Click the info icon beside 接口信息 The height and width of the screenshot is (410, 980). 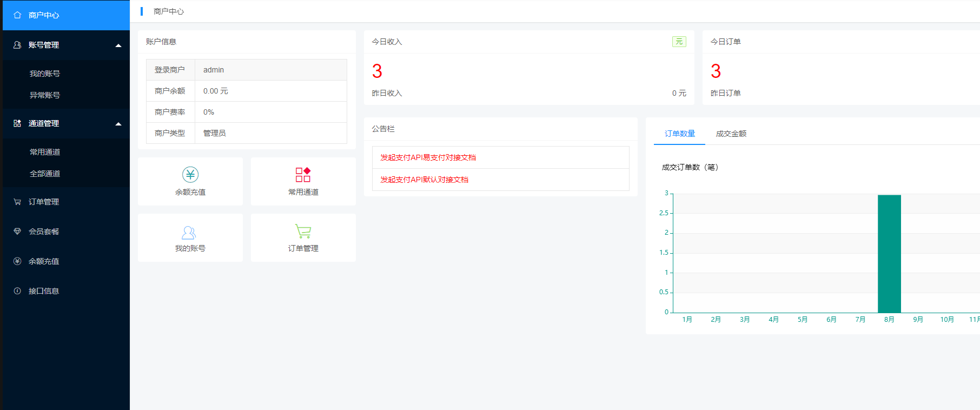click(x=17, y=291)
